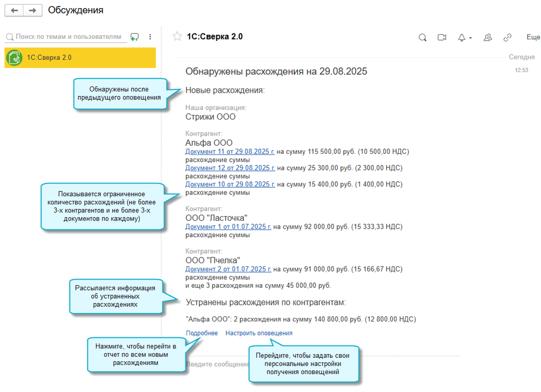Click the green 1С:Сверка avatar icon

pyautogui.click(x=15, y=57)
